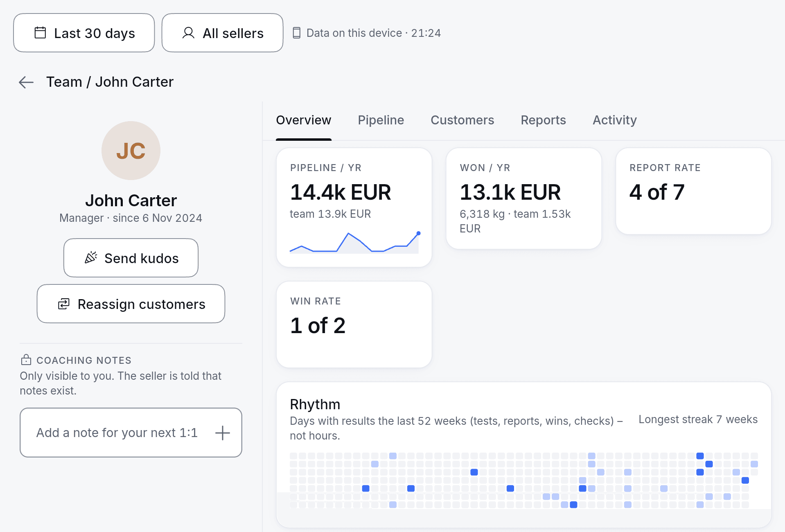Click the back arrow icon
The height and width of the screenshot is (532, 785).
tap(26, 82)
